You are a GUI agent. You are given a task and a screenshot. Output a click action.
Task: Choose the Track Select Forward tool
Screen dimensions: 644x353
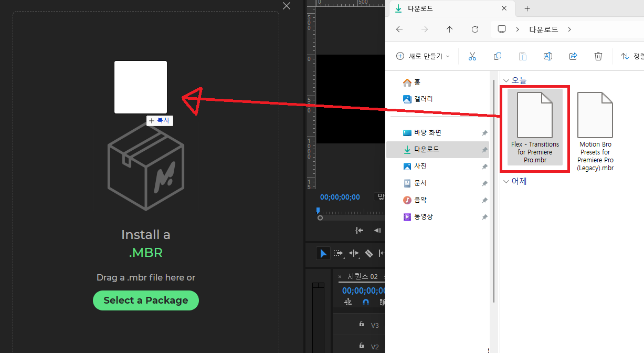[x=339, y=253]
